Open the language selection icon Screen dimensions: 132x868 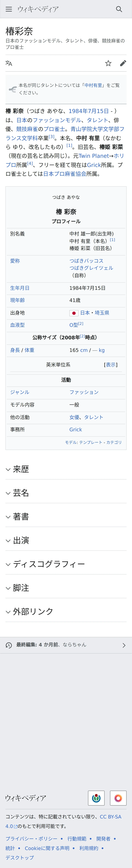click(9, 63)
